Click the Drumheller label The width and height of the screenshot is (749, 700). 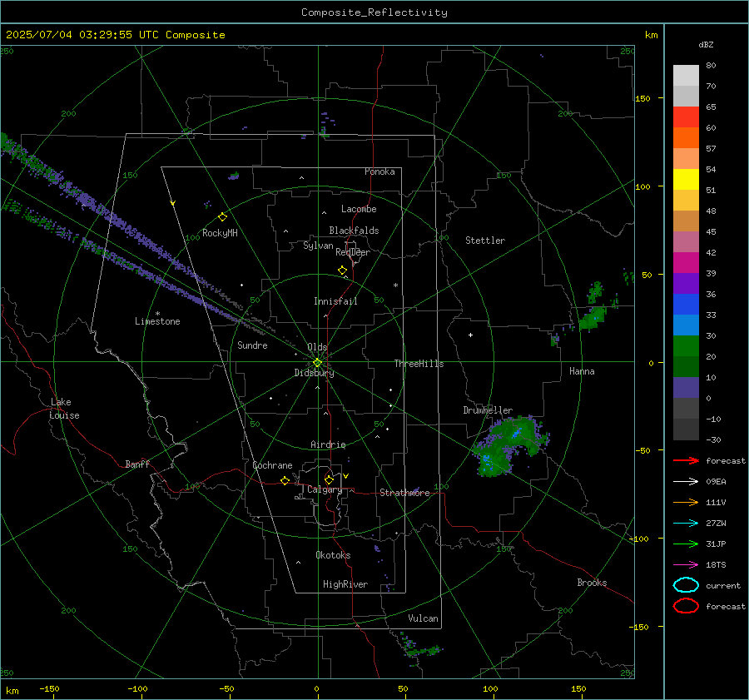pyautogui.click(x=488, y=410)
